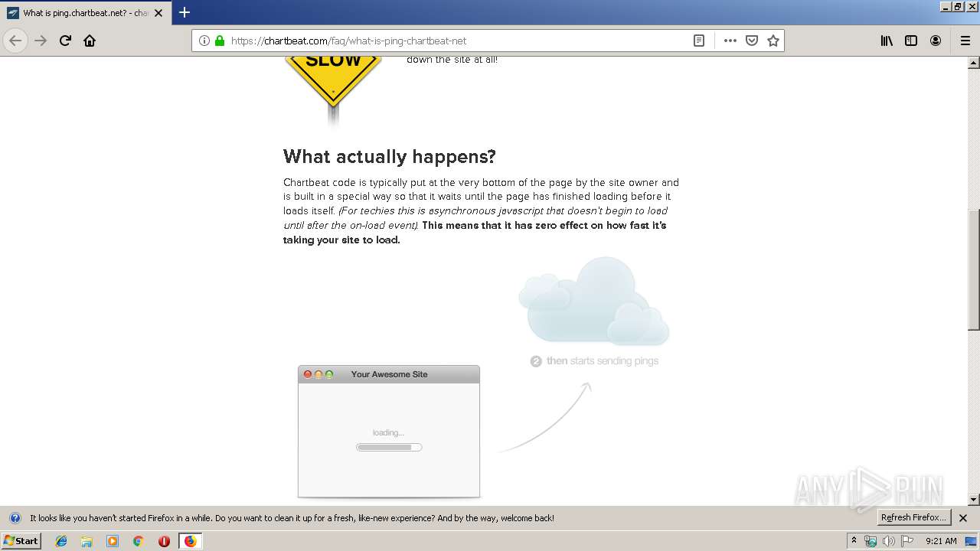The height and width of the screenshot is (551, 980).
Task: Click the Firefox taskbar button
Action: coord(190,541)
